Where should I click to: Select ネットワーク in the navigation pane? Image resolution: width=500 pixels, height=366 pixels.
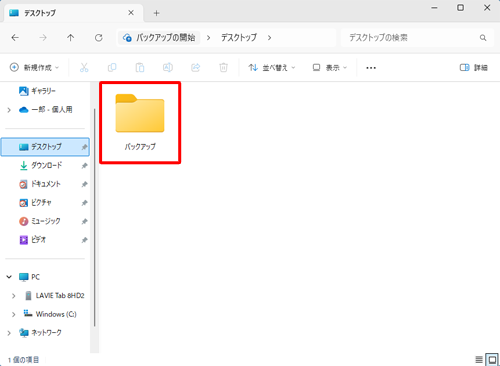click(x=40, y=333)
